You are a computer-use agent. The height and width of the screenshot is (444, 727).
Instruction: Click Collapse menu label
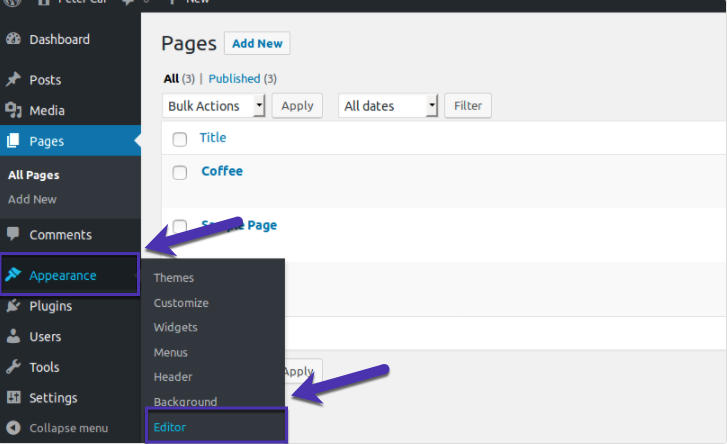69,428
